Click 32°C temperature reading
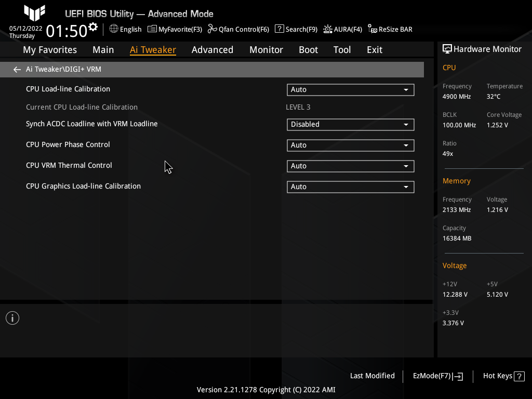This screenshot has height=399, width=532. [494, 97]
